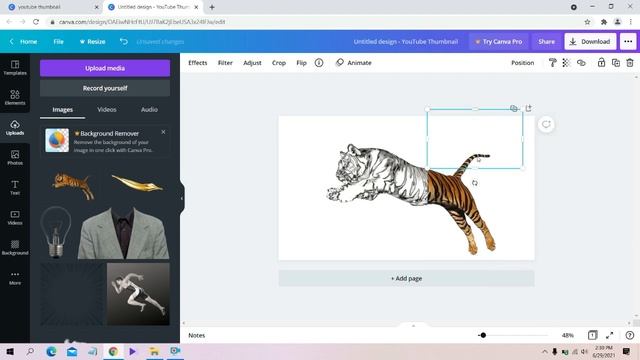The image size is (640, 360).
Task: Select the running athlete upload thumbnail
Action: click(x=138, y=294)
